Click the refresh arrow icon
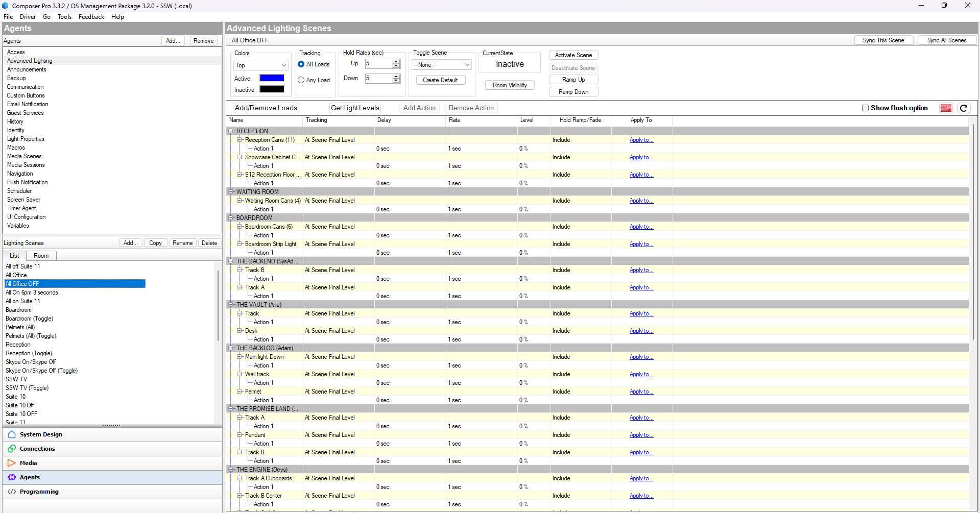Viewport: 980px width, 513px height. (963, 108)
